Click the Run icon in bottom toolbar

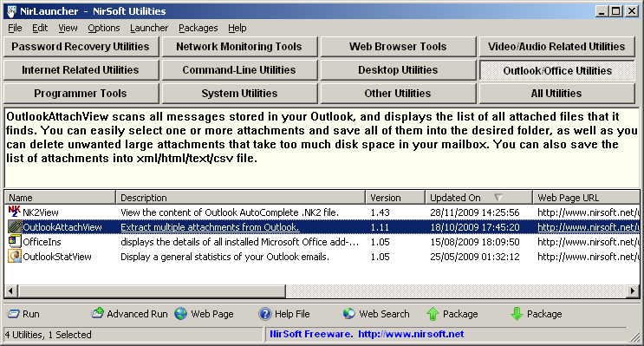[x=13, y=314]
